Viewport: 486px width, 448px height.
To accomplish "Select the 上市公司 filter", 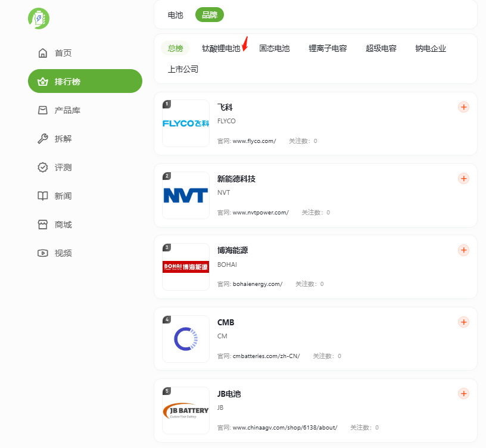I will click(183, 69).
